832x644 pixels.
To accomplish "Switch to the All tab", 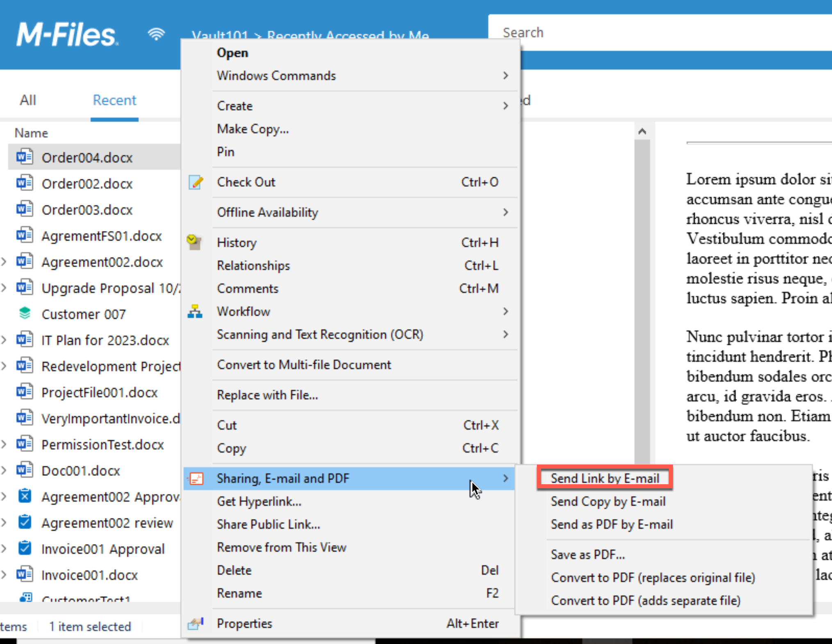I will coord(28,100).
